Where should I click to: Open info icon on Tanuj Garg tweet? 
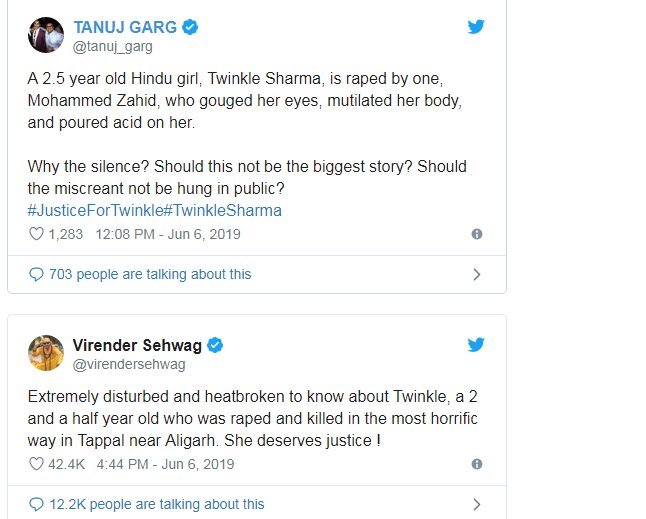pyautogui.click(x=476, y=235)
